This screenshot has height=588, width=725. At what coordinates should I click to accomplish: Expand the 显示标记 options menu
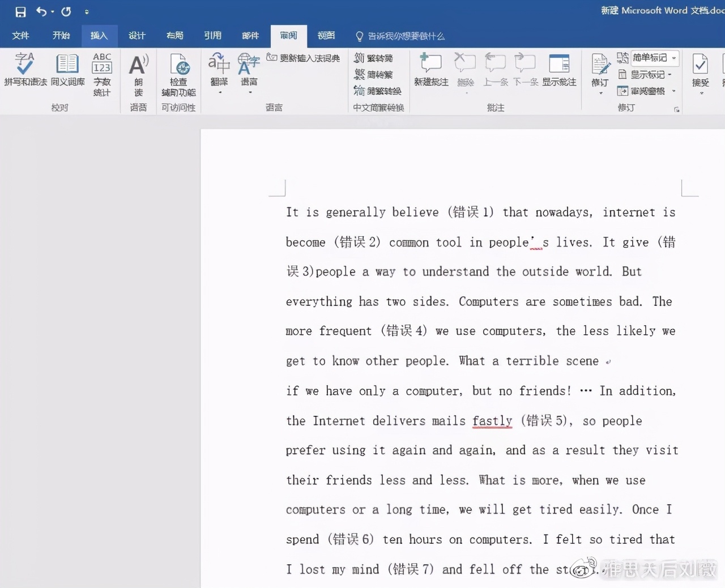click(x=647, y=74)
